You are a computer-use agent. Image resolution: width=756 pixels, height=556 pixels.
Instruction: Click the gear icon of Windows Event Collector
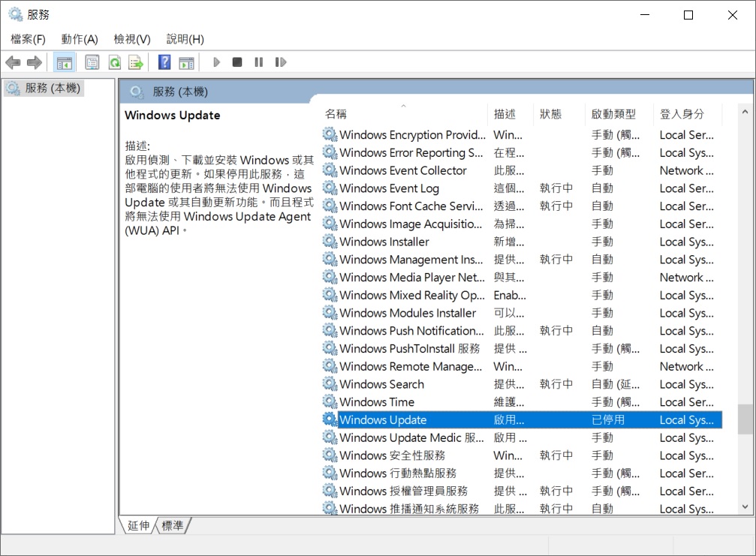[330, 170]
